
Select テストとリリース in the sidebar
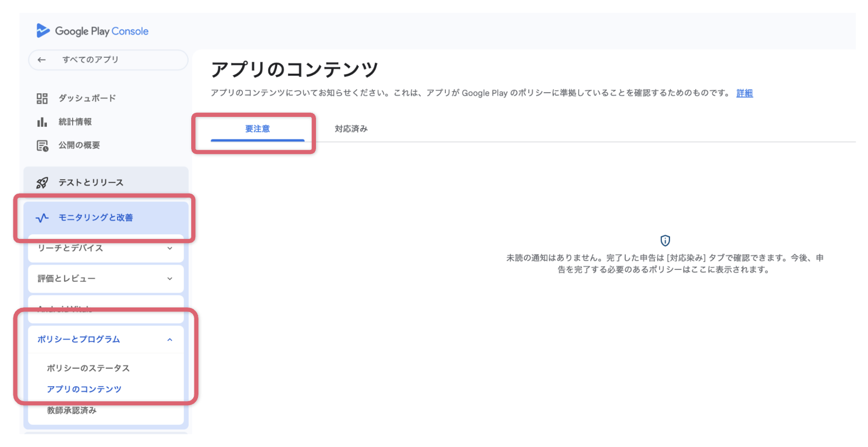(106, 183)
